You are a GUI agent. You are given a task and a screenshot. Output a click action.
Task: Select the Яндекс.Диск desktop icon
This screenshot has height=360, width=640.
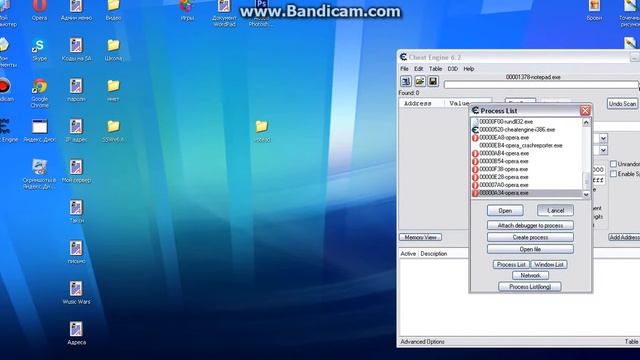(39, 131)
